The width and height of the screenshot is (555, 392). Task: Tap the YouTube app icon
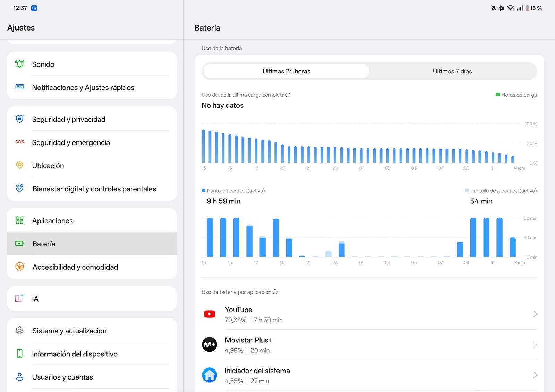210,314
